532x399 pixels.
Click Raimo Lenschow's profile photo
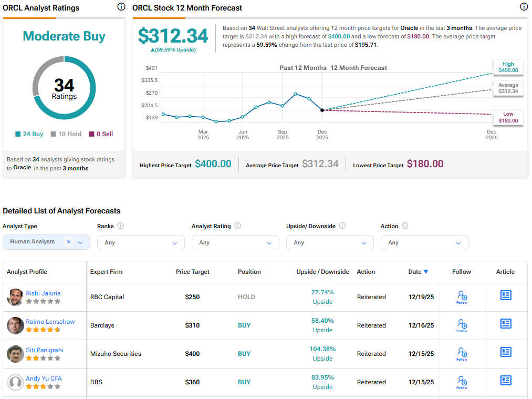tap(15, 325)
